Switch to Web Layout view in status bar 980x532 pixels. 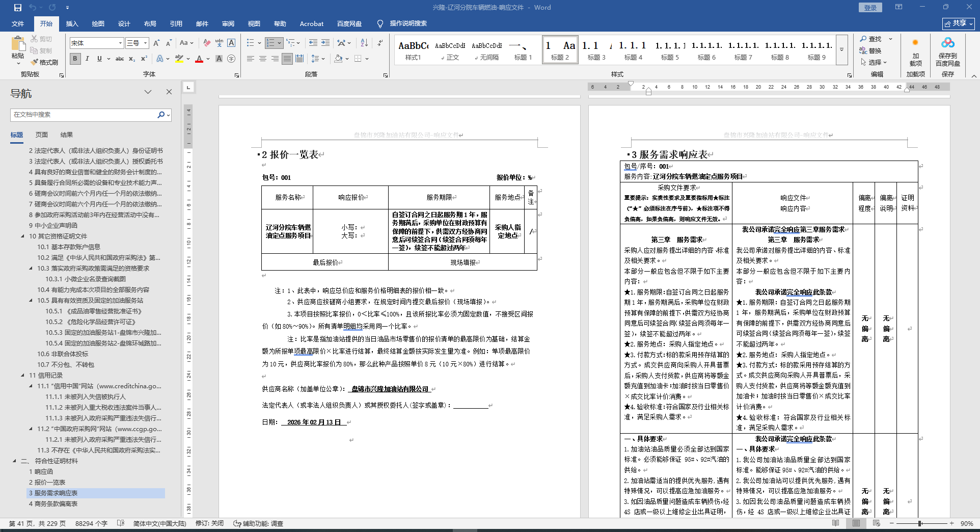[x=877, y=523]
